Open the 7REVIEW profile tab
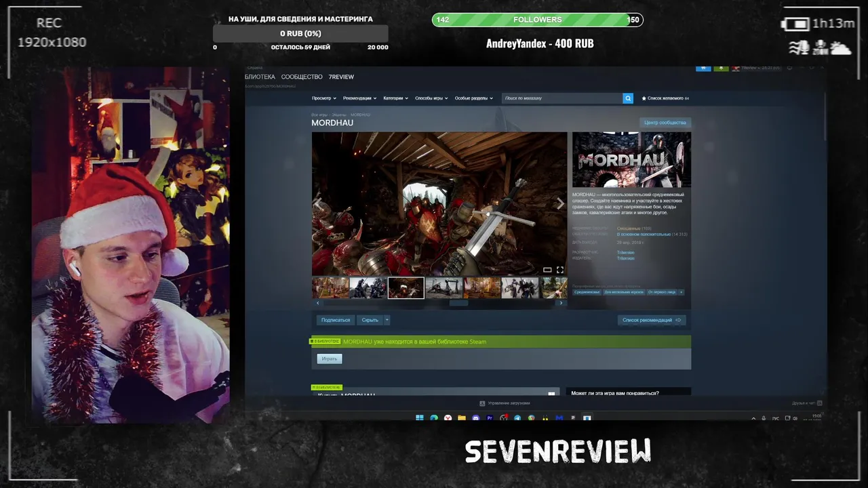The width and height of the screenshot is (868, 488). tap(341, 77)
